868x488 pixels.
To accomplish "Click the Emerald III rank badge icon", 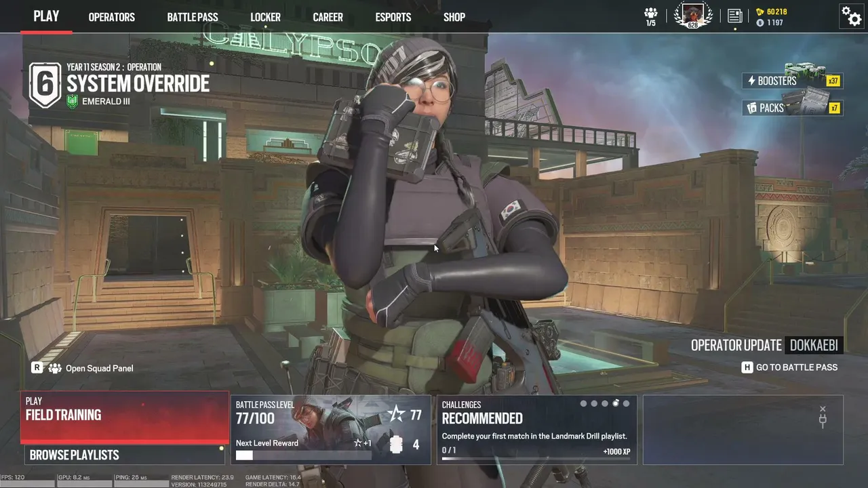I will tap(73, 102).
